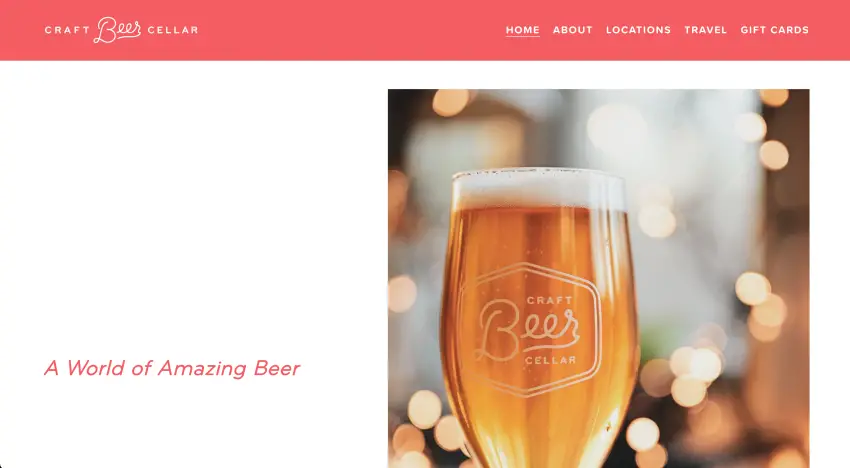Click the underline beneath the Home link

pos(523,36)
